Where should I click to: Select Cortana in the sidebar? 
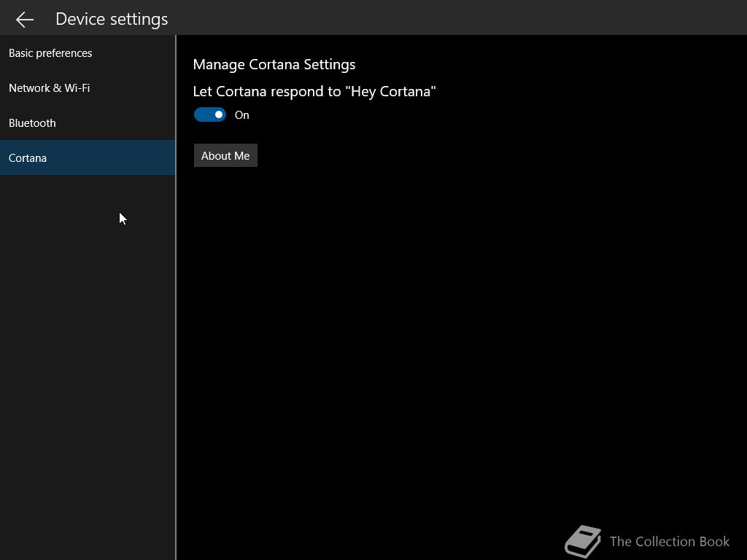point(88,157)
